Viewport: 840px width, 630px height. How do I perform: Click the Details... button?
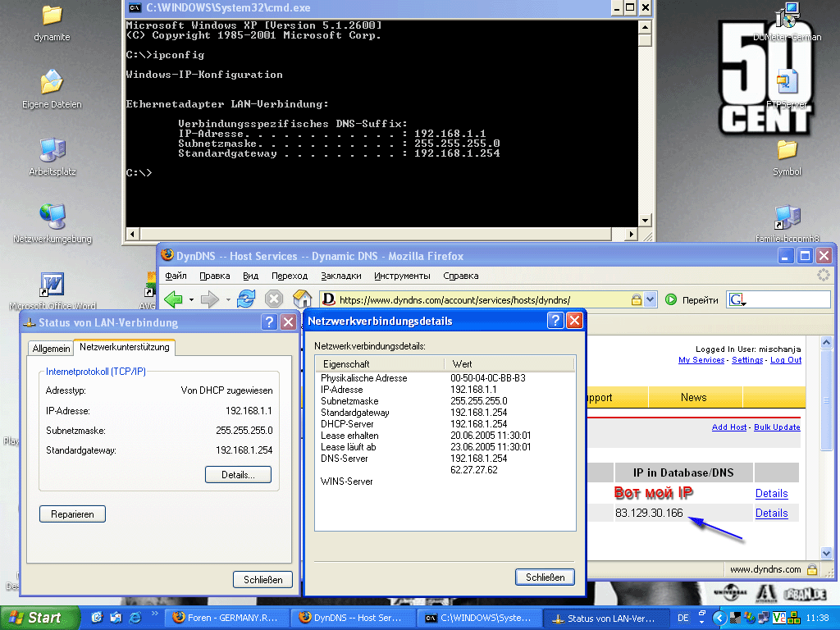tap(239, 475)
